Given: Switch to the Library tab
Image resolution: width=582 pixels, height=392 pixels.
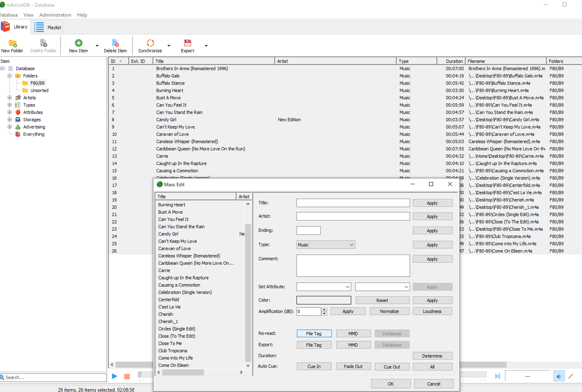Looking at the screenshot, I should click(15, 27).
